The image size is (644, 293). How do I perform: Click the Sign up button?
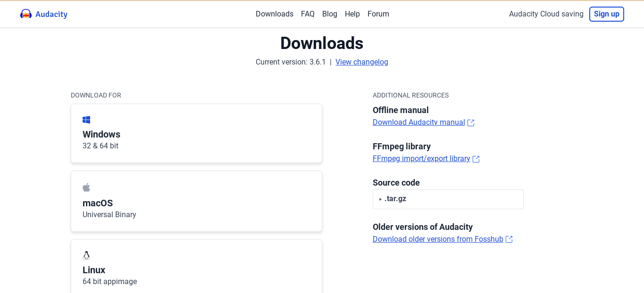[x=607, y=14]
